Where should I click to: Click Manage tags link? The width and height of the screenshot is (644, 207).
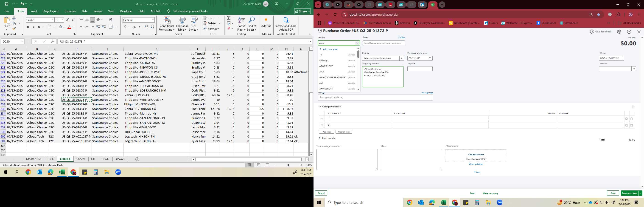(427, 93)
